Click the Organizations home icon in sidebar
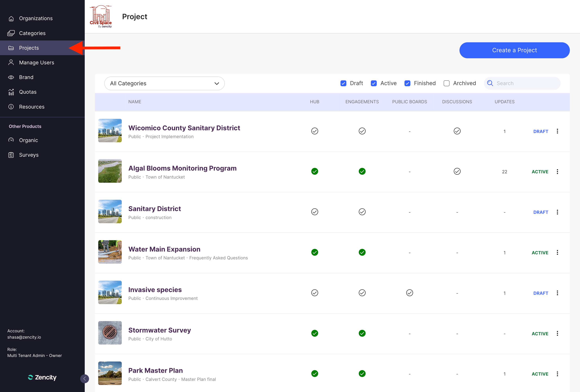This screenshot has height=392, width=580. [11, 18]
